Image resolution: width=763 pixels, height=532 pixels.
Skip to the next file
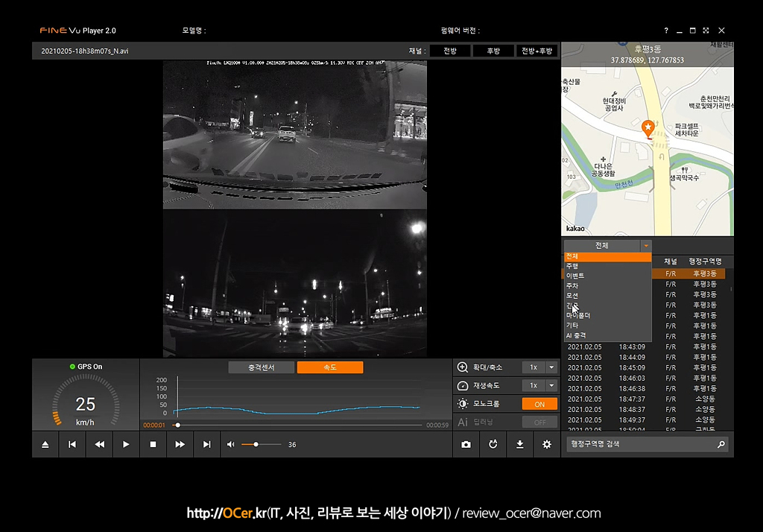click(x=207, y=444)
